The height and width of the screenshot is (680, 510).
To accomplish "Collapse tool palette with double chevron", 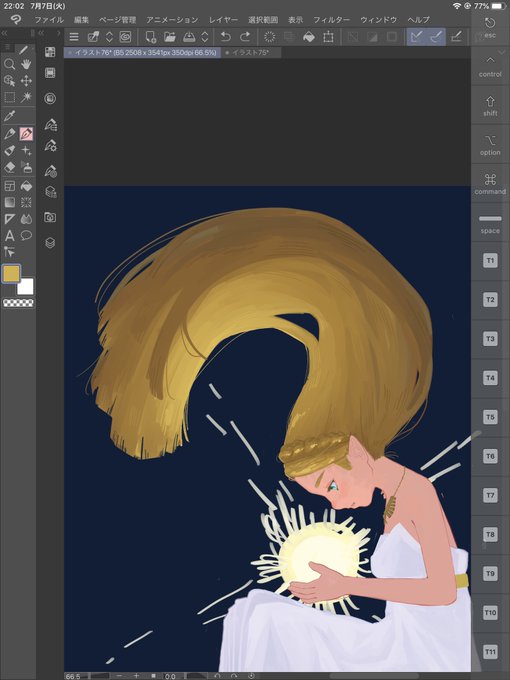I will coord(4,33).
